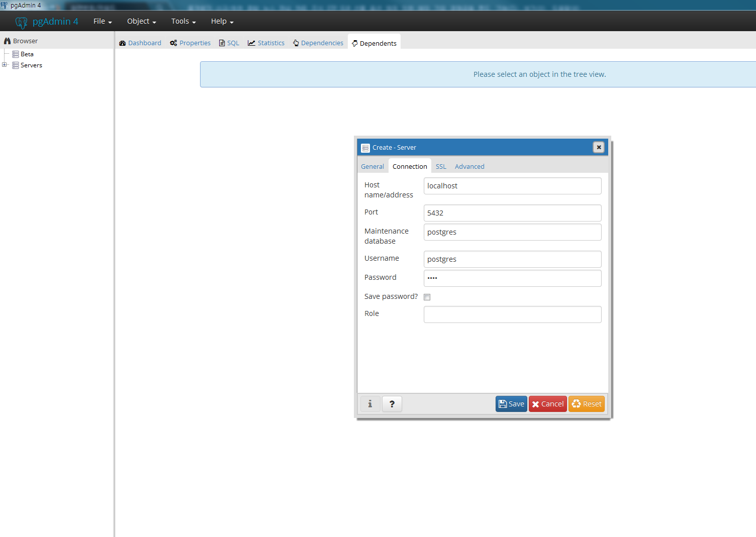Open the Help menu
The height and width of the screenshot is (537, 756).
222,21
